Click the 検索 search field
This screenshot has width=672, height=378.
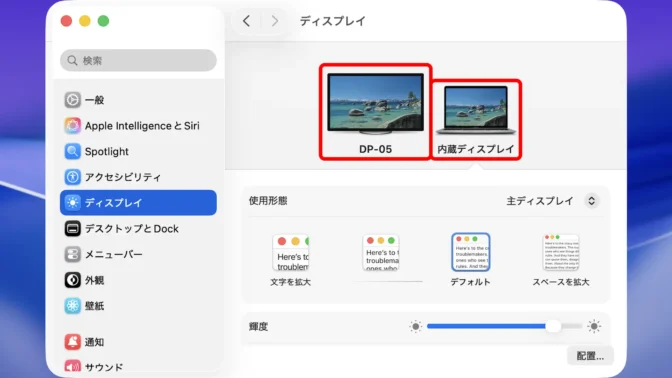[138, 60]
